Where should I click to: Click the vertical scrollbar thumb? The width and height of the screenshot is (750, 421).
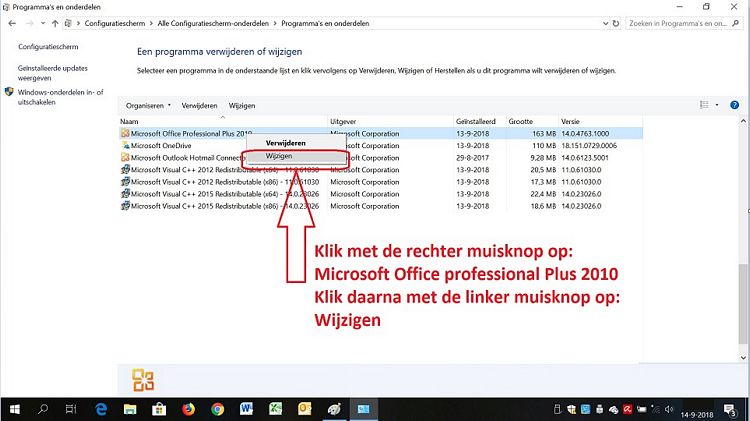(743, 304)
